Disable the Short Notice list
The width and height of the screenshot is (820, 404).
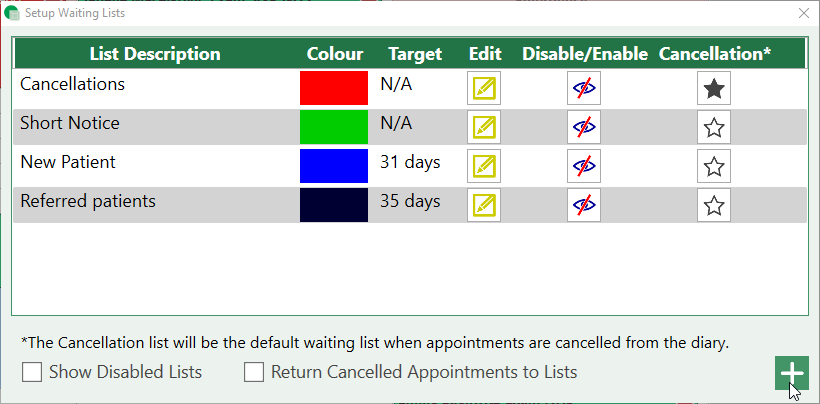[x=583, y=127]
